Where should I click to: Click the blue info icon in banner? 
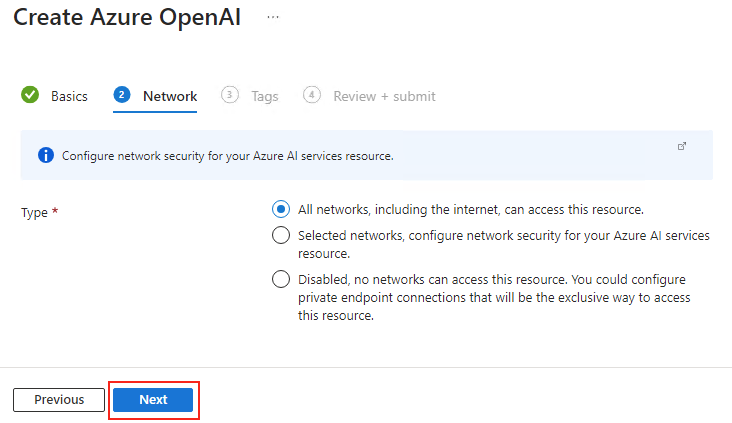click(x=46, y=155)
